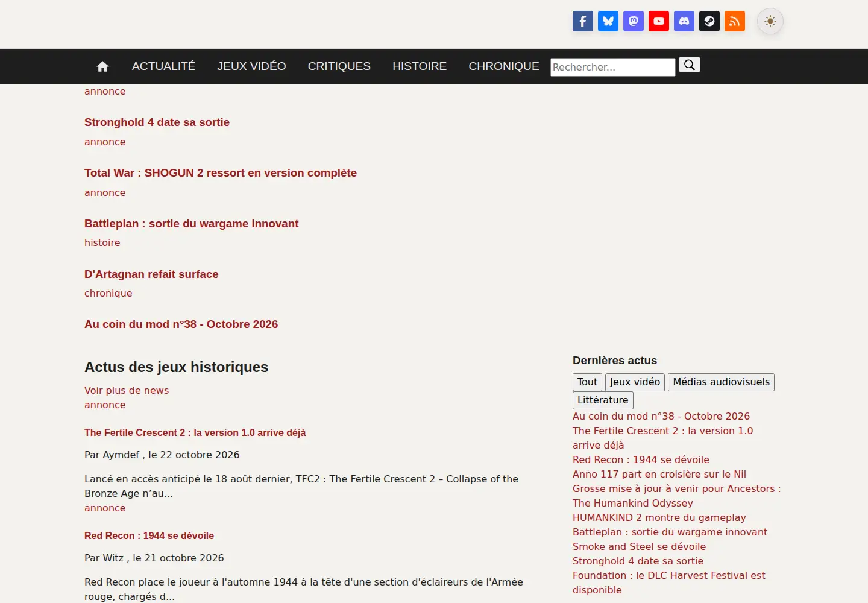The image size is (868, 603).
Task: Open sidebar link Anno 117 part en croisière
Action: pos(659,475)
